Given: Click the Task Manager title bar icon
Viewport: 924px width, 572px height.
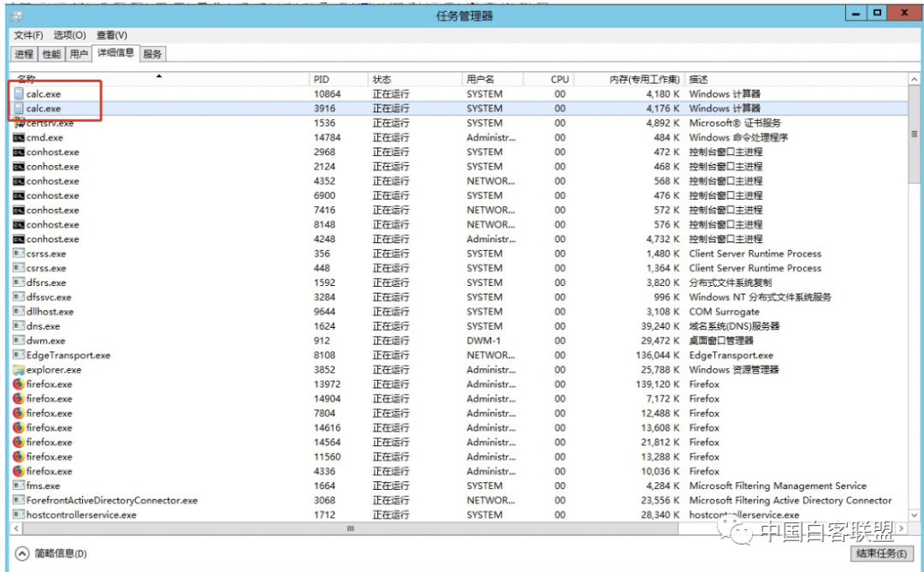Looking at the screenshot, I should (x=16, y=16).
